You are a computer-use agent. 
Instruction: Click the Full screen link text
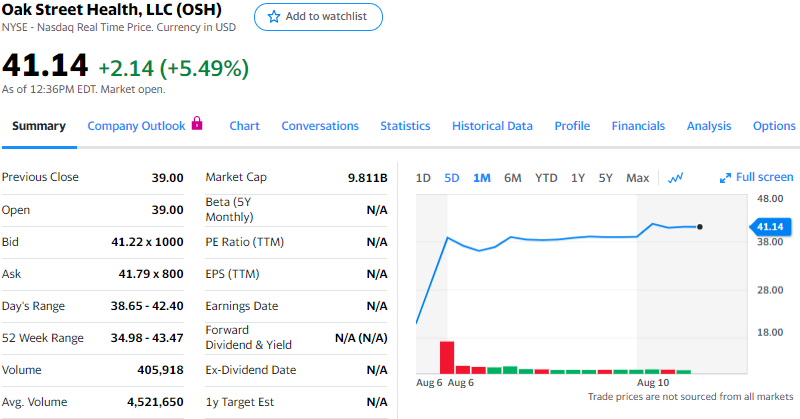coord(764,177)
